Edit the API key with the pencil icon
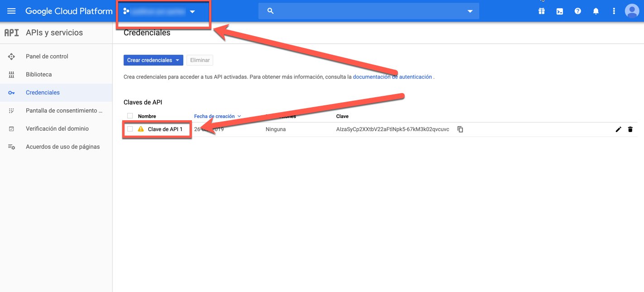The width and height of the screenshot is (644, 292). (619, 129)
